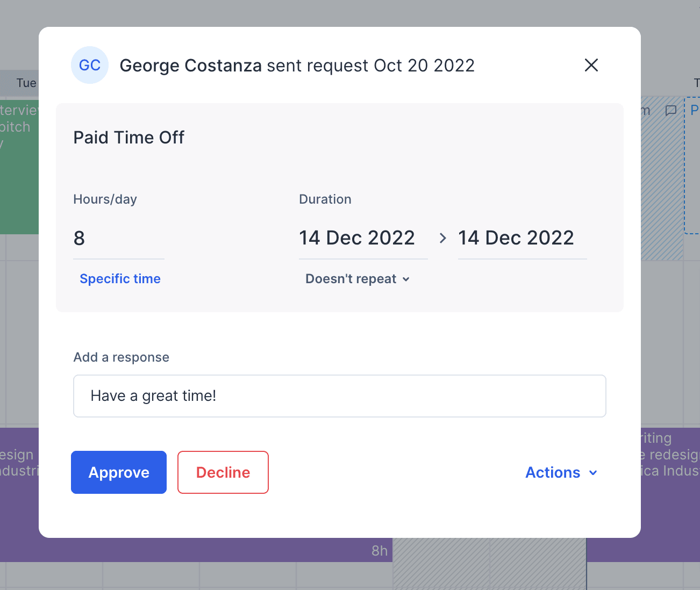700x590 pixels.
Task: Select the end date field
Action: 516,238
